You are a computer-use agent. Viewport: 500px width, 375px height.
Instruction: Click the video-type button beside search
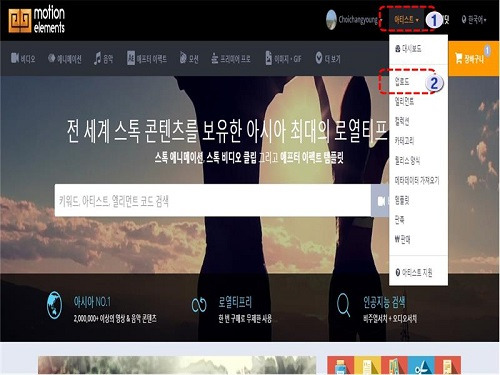(380, 200)
